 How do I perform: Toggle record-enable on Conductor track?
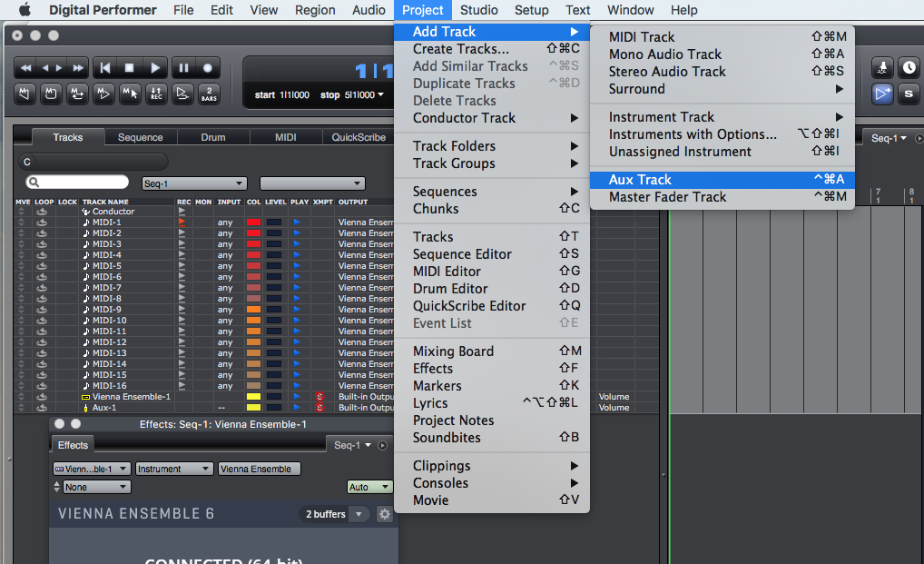182,212
